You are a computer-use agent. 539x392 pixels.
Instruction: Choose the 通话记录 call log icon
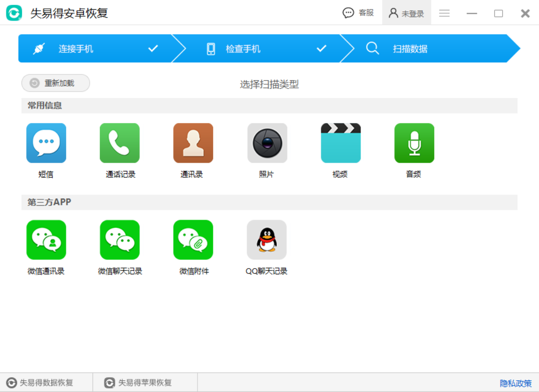click(x=120, y=143)
